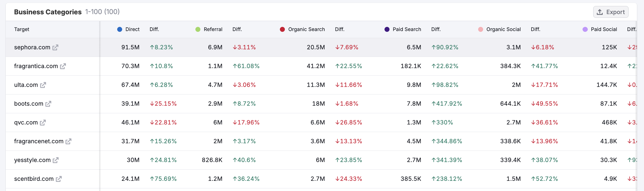Click the Diff. header next to Referral
This screenshot has width=644, height=191.
coord(237,29)
